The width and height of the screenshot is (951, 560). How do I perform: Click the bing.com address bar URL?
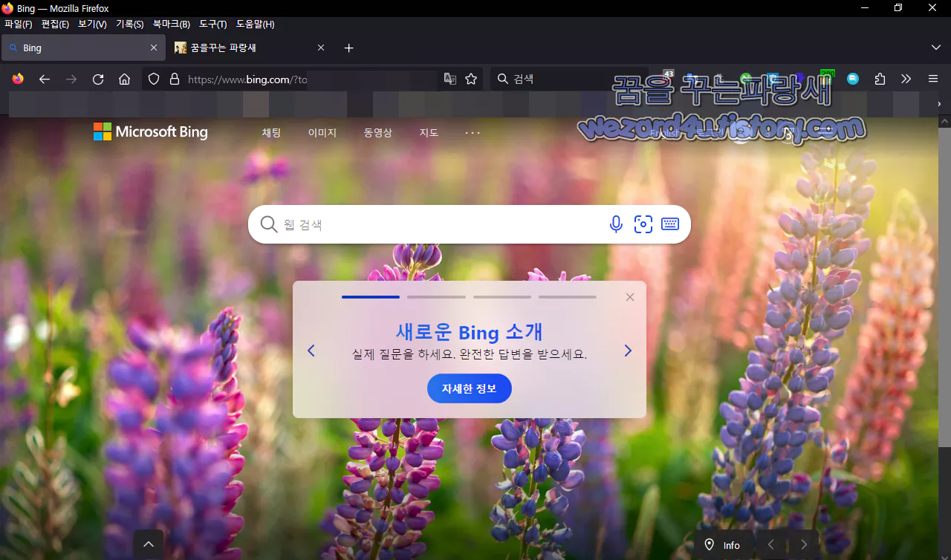click(247, 79)
